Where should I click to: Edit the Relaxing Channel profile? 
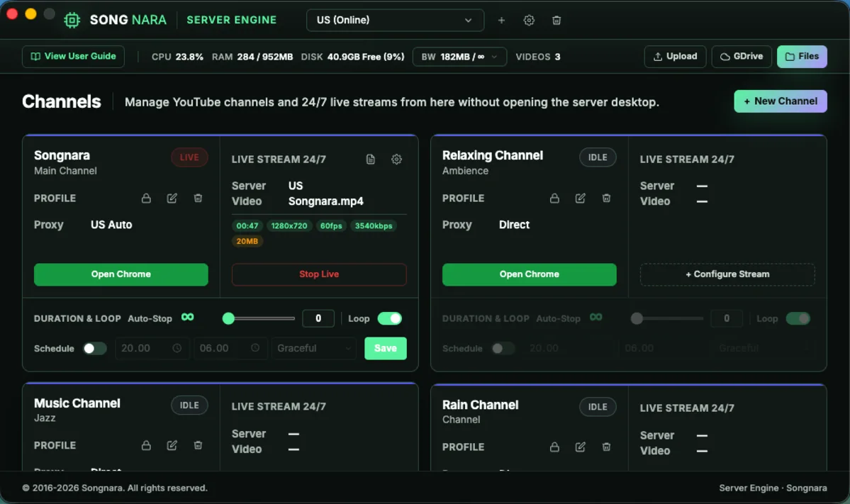(x=580, y=198)
